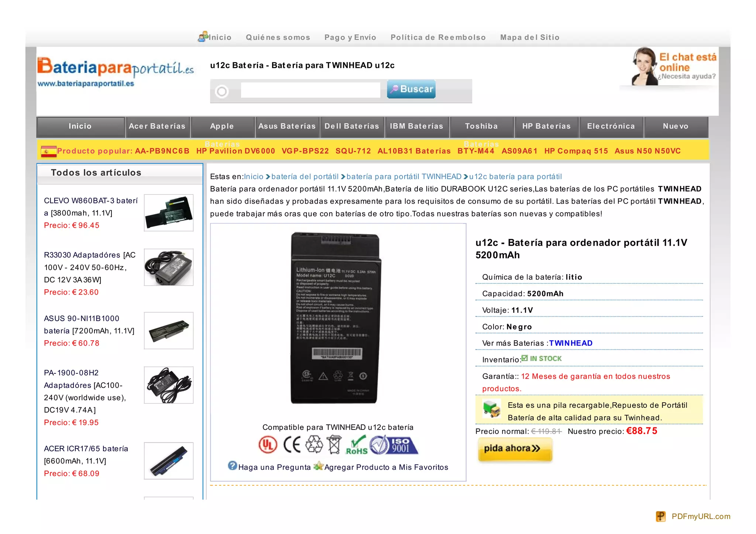Image resolution: width=756 pixels, height=534 pixels.
Task: Open the Toshiba menu tab
Action: [x=482, y=127]
